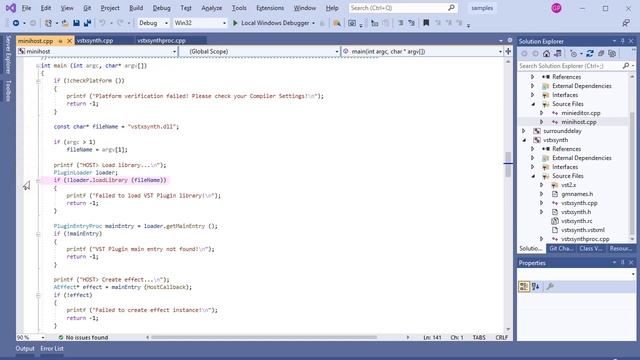640x360 pixels.
Task: Click the Save icon in toolbar
Action: [76, 23]
